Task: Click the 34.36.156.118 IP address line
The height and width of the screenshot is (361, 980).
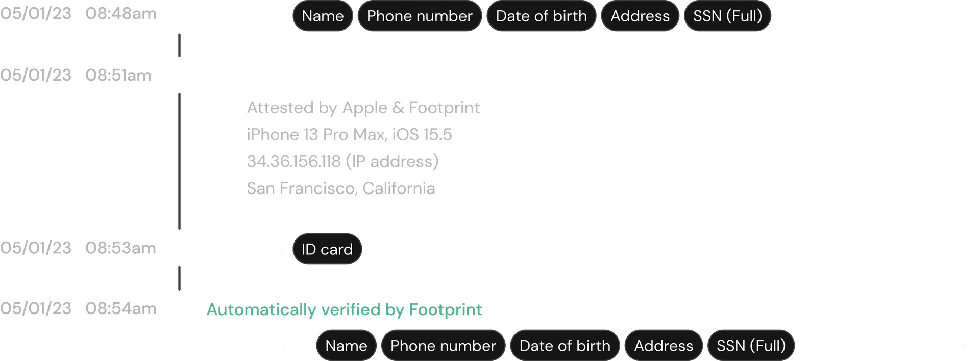Action: pos(342,161)
